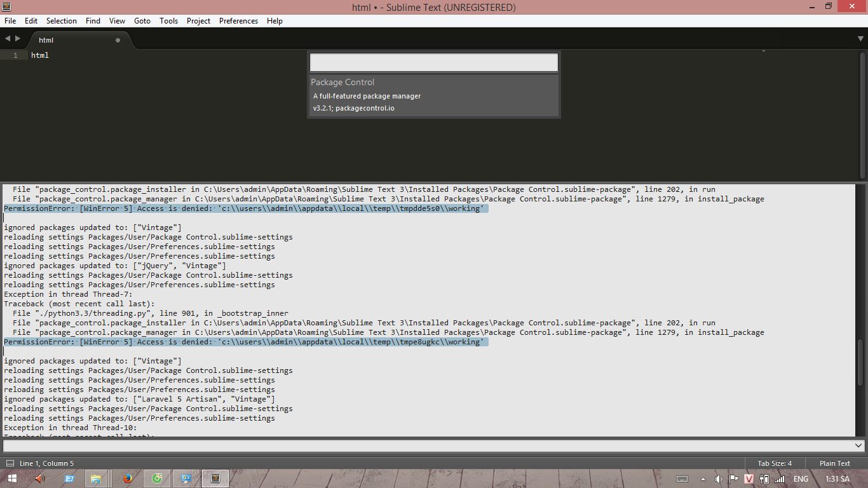Image resolution: width=868 pixels, height=488 pixels.
Task: Click the command palette search field
Action: (x=433, y=62)
